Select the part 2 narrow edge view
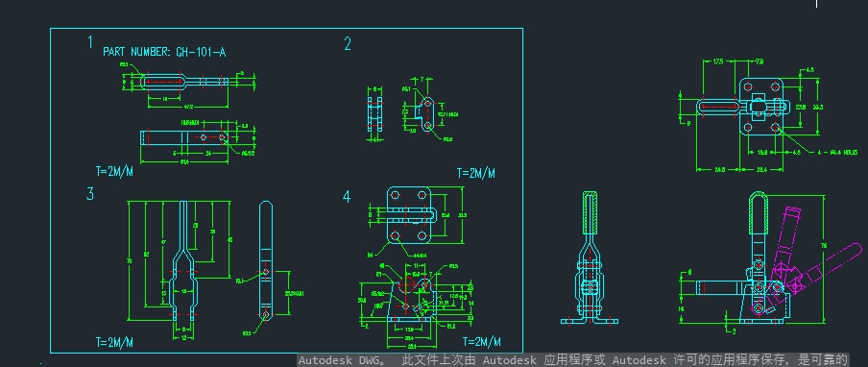This screenshot has width=868, height=367. (x=374, y=115)
